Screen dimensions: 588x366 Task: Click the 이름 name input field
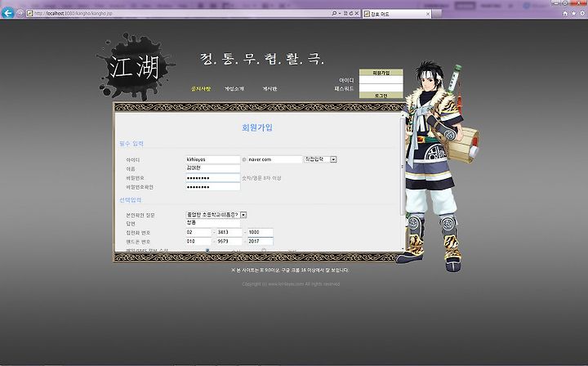[212, 168]
